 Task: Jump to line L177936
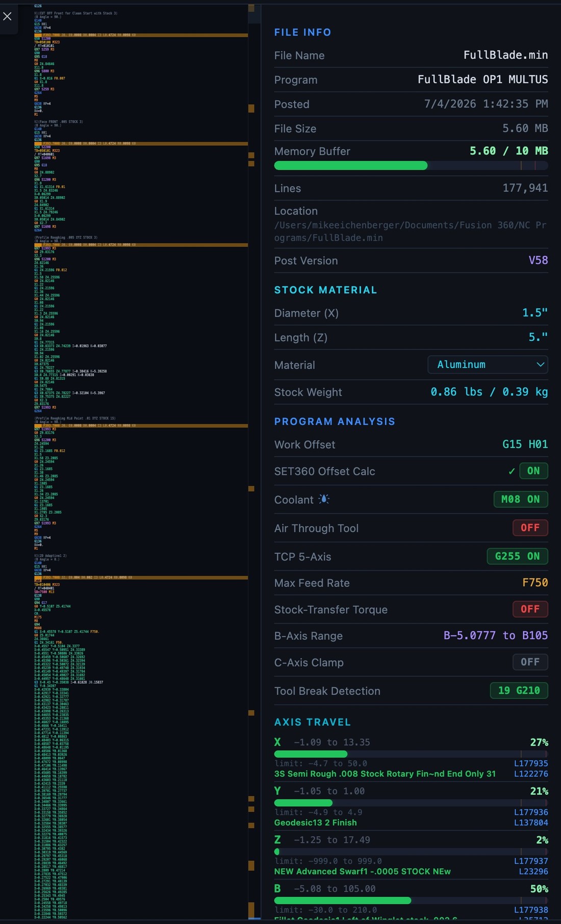pos(531,812)
